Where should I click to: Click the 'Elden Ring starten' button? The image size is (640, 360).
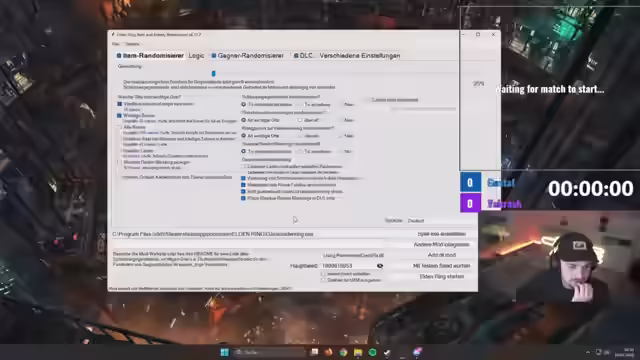click(x=442, y=276)
